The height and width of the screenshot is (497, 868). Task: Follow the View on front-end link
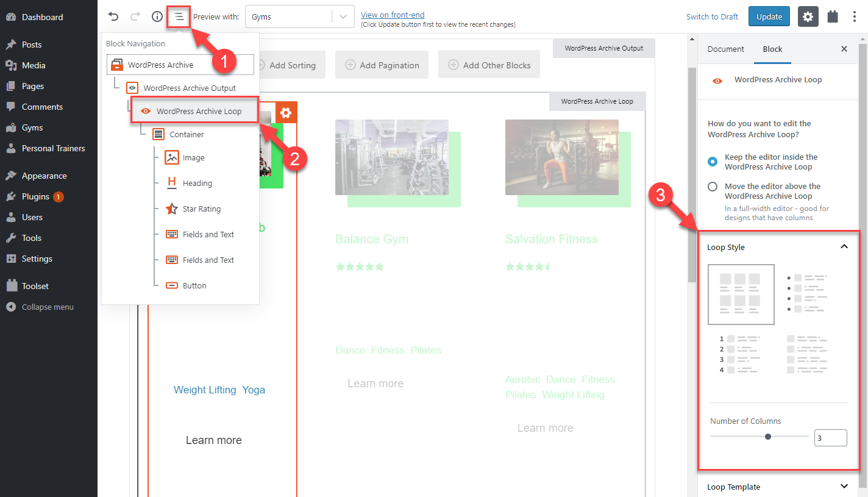coord(393,15)
